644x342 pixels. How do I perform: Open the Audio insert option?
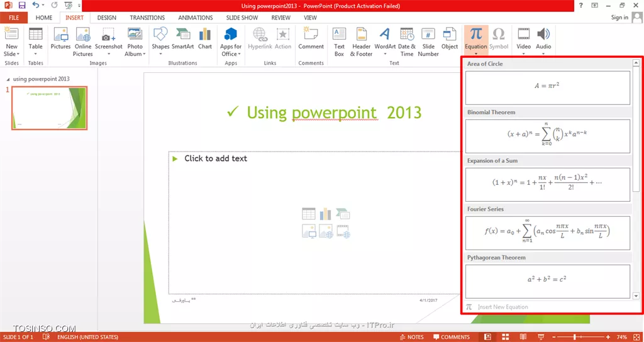(x=543, y=41)
